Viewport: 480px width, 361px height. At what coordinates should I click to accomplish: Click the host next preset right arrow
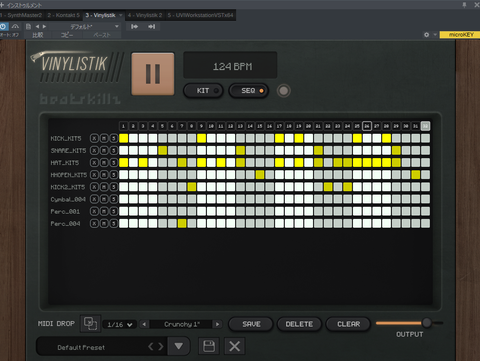[44, 26]
